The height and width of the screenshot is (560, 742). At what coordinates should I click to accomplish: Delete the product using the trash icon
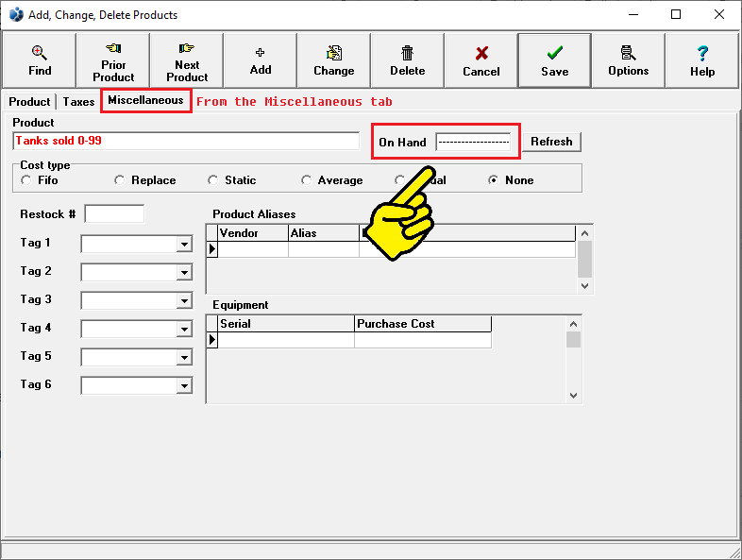tap(407, 60)
